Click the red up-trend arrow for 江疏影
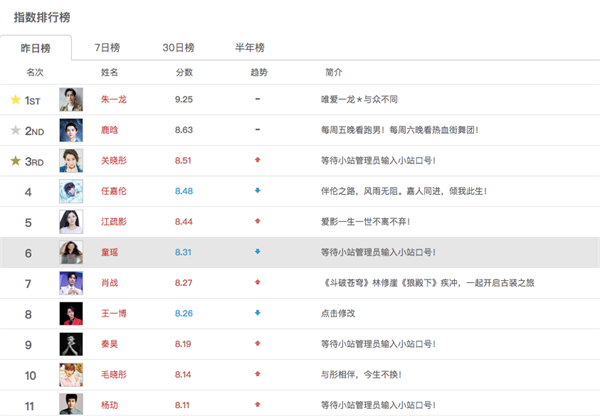Image resolution: width=600 pixels, height=416 pixels. (x=258, y=222)
